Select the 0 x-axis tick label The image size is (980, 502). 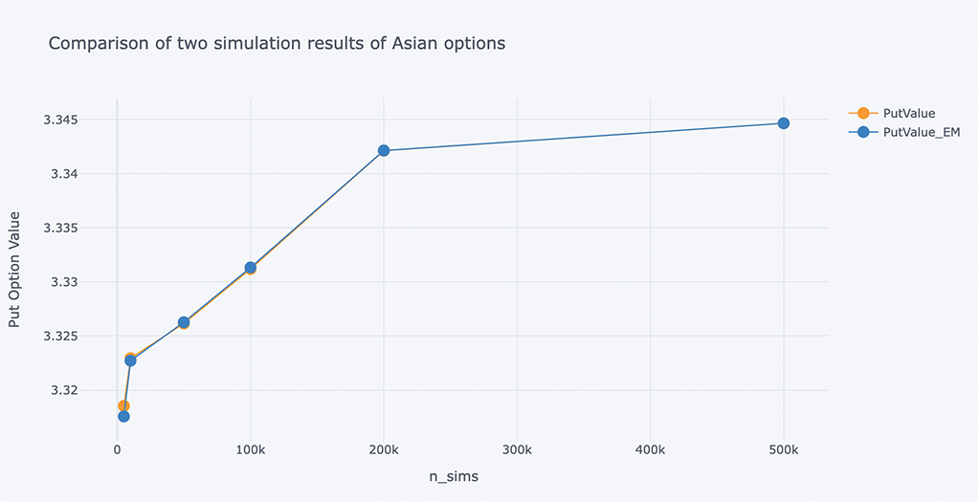point(117,449)
